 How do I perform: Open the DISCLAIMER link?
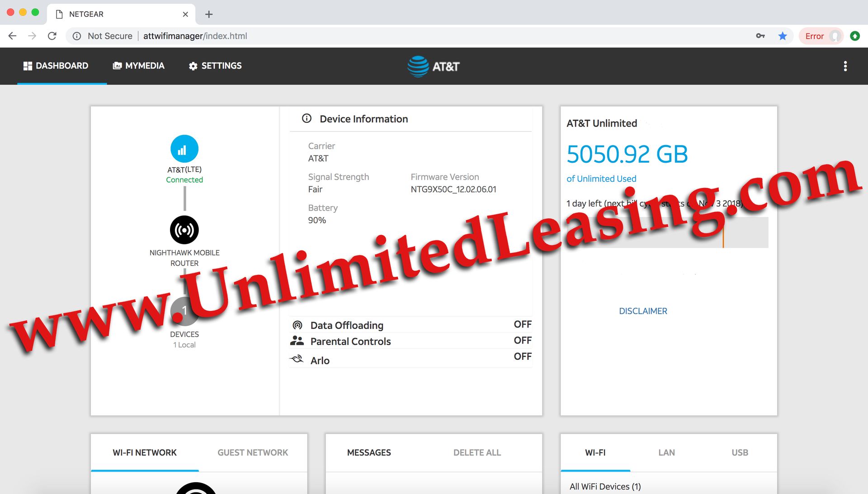643,311
